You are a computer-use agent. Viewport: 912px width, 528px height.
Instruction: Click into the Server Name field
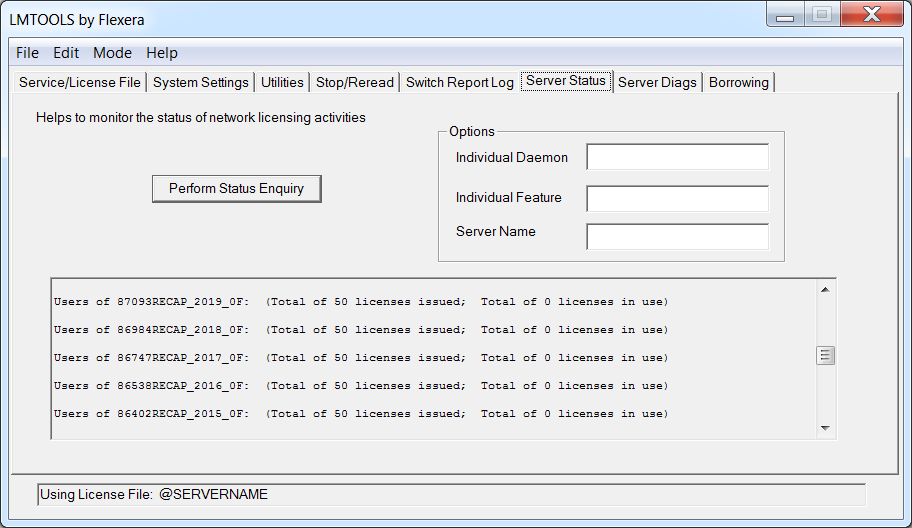click(x=678, y=236)
